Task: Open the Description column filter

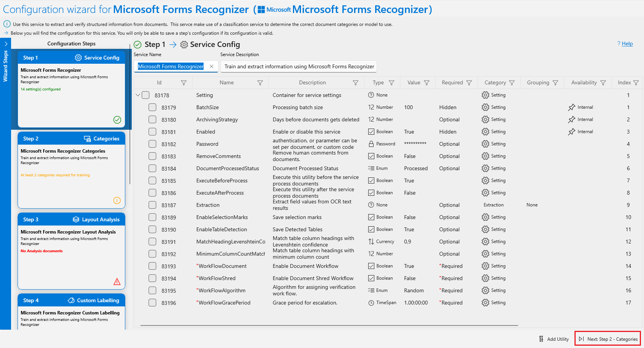Action: [x=356, y=83]
